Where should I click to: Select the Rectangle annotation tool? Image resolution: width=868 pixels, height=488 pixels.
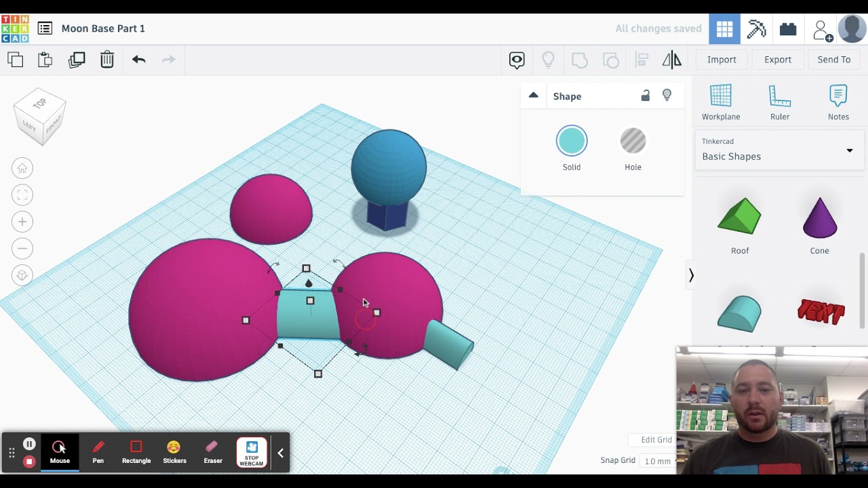(136, 452)
